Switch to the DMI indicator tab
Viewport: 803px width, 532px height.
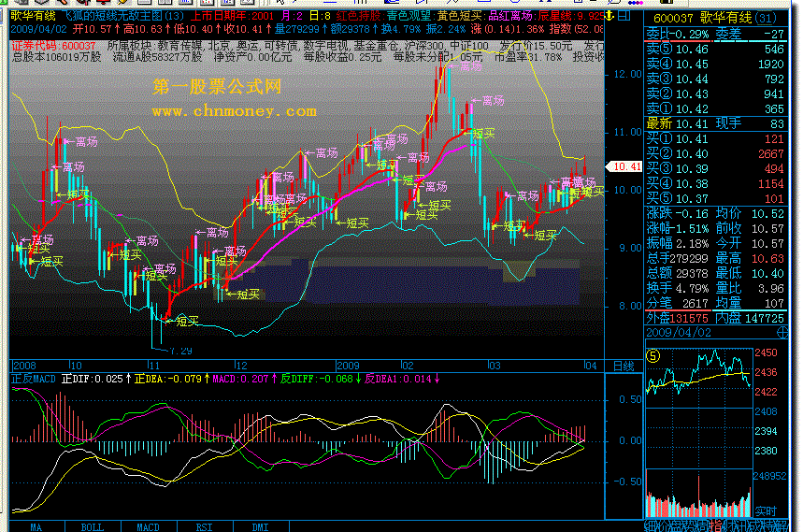pyautogui.click(x=261, y=527)
